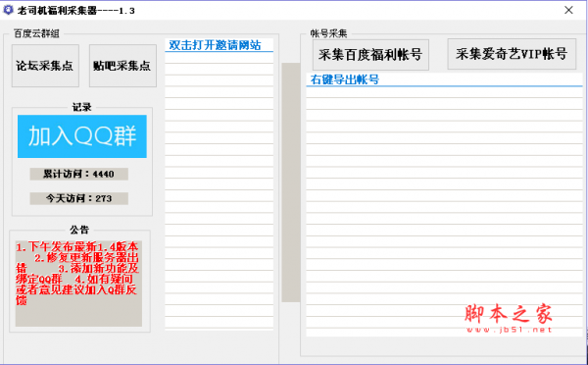Open the 加入QQ群 banner
The image size is (588, 365).
[82, 136]
